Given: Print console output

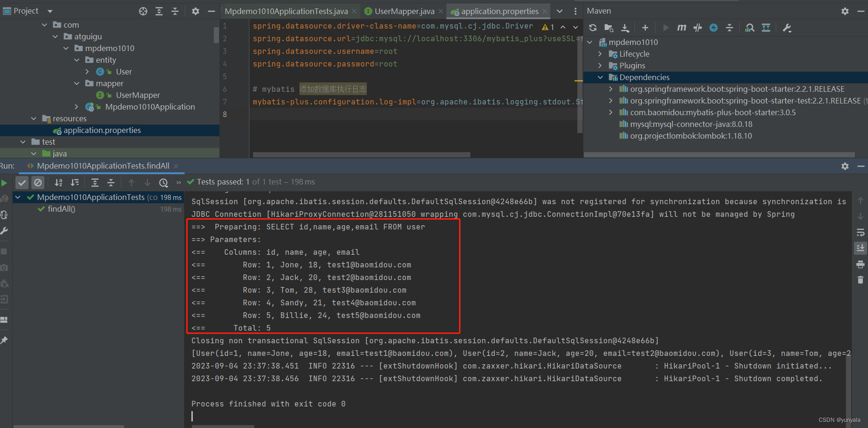Looking at the screenshot, I should tap(860, 264).
